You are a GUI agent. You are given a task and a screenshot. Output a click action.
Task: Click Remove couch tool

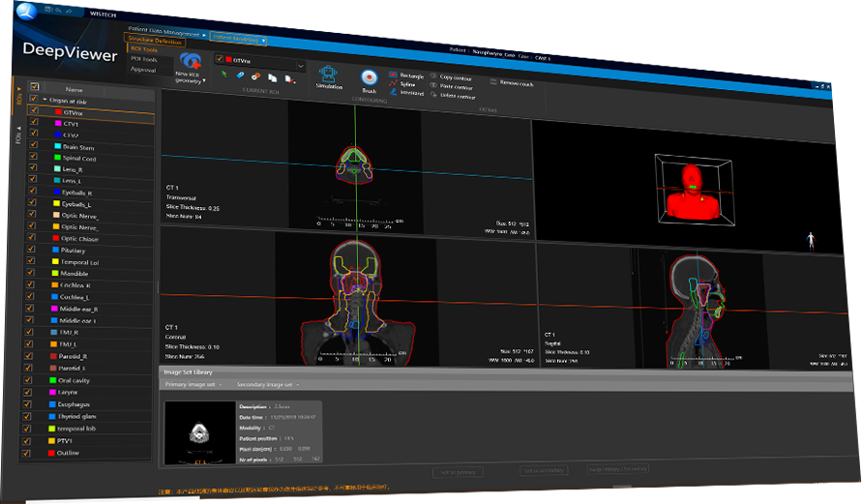click(x=511, y=83)
